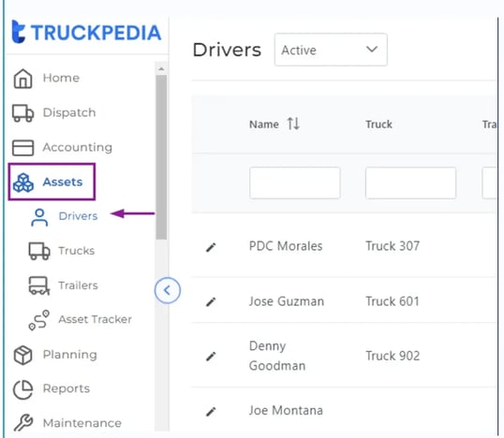Click pencil icon beside Denny Goodman
Viewport: 504px width, 438px height.
[x=211, y=357]
